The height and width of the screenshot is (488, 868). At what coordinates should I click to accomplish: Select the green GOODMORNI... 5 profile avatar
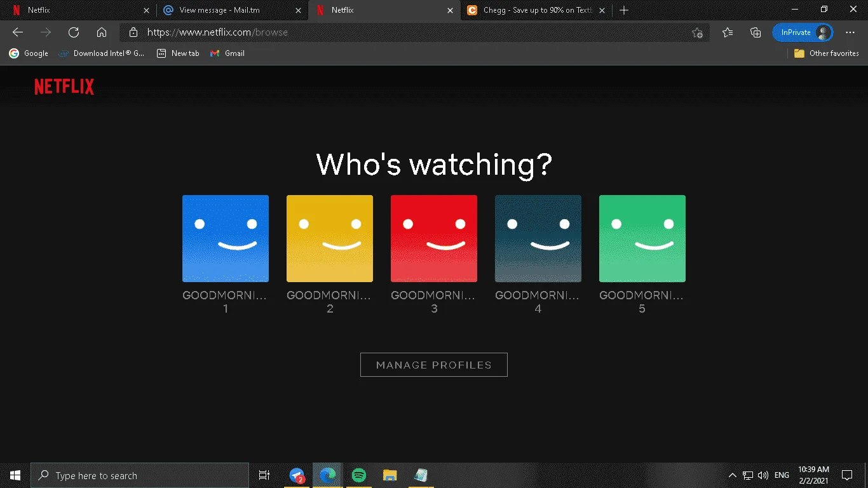[642, 238]
